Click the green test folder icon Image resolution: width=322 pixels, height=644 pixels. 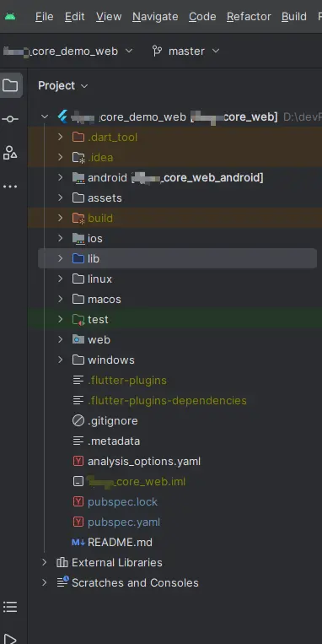(78, 319)
